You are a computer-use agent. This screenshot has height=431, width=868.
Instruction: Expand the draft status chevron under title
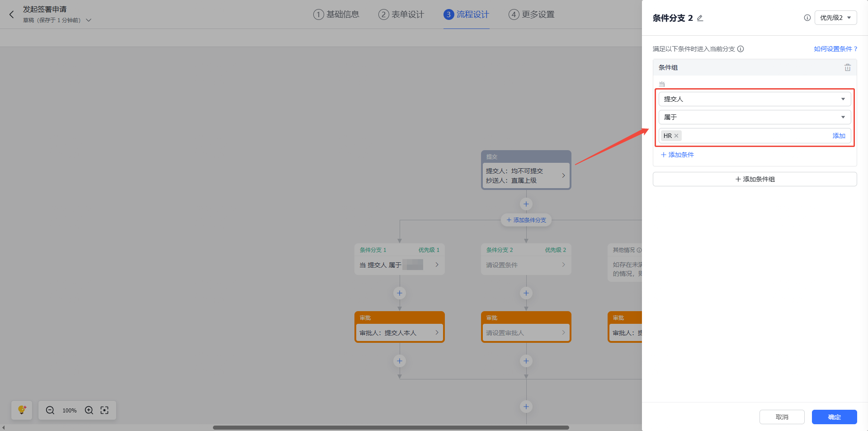(x=89, y=20)
